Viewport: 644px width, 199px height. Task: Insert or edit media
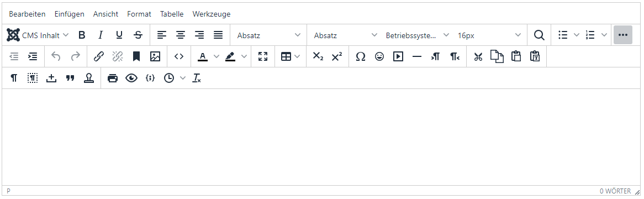coord(398,57)
